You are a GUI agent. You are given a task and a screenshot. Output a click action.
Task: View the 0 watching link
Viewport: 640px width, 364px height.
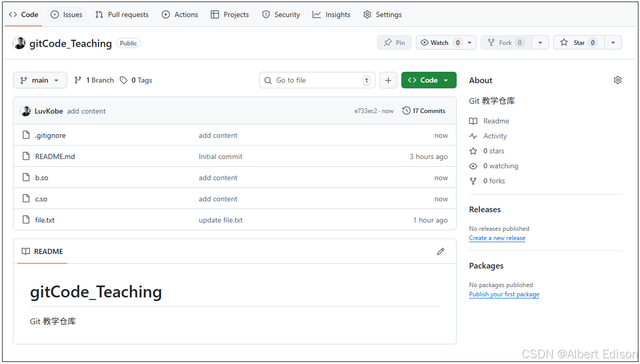coord(494,166)
